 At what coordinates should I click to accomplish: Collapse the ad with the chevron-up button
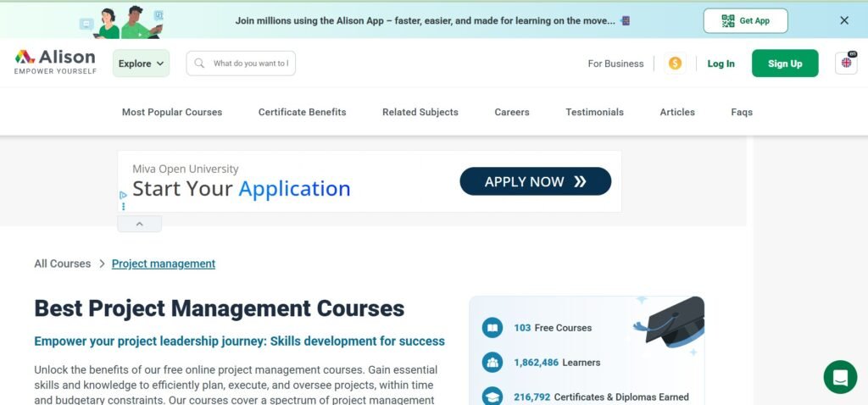(x=140, y=224)
